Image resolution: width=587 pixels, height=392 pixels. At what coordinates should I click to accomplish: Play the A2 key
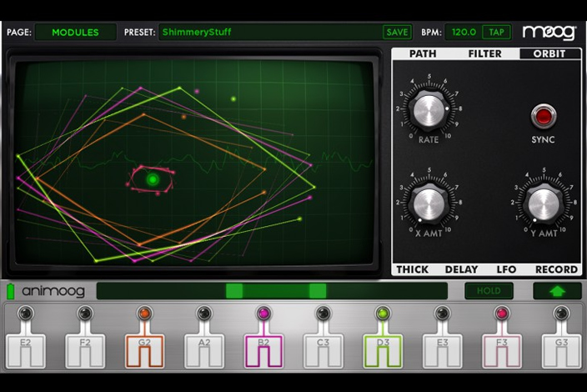tap(204, 351)
